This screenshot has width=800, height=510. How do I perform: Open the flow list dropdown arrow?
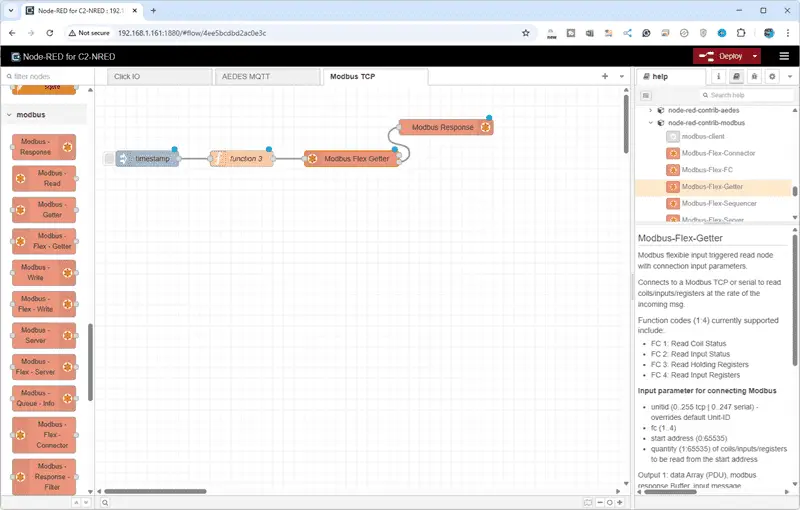coord(621,76)
